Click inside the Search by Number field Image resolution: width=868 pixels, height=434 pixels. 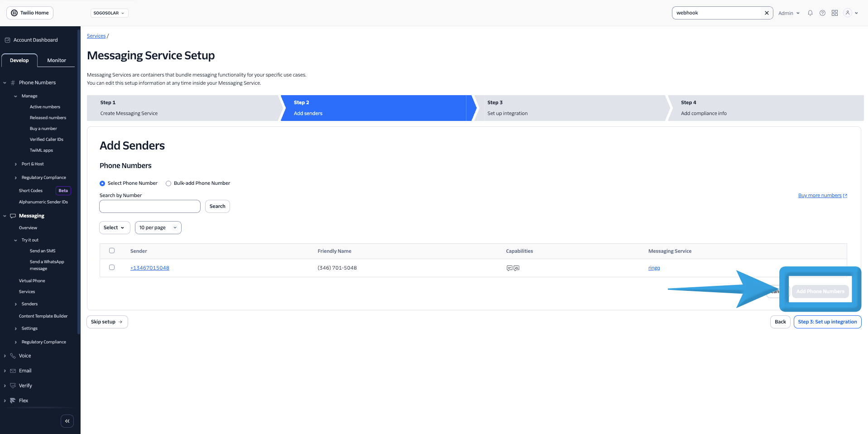pos(149,206)
